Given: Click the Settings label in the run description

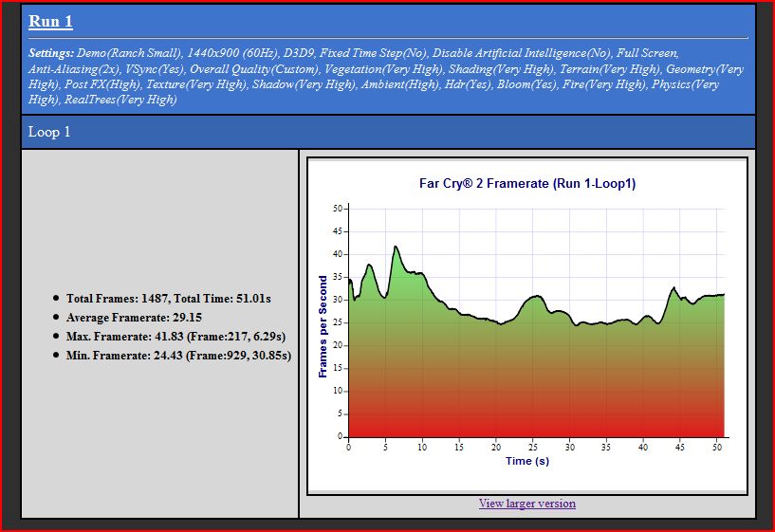Looking at the screenshot, I should coord(51,53).
